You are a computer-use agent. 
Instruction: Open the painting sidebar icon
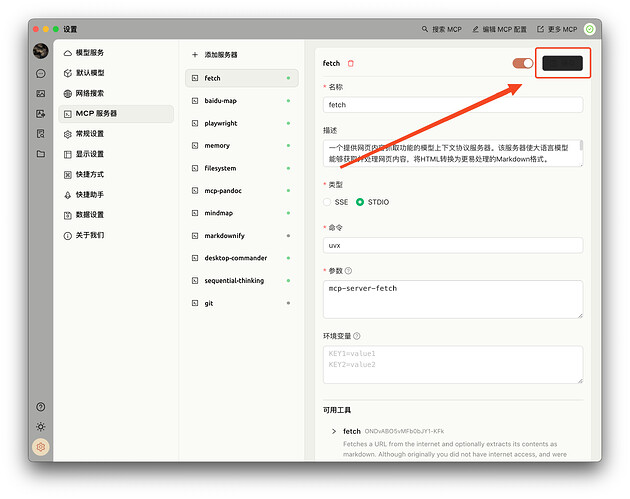point(41,114)
